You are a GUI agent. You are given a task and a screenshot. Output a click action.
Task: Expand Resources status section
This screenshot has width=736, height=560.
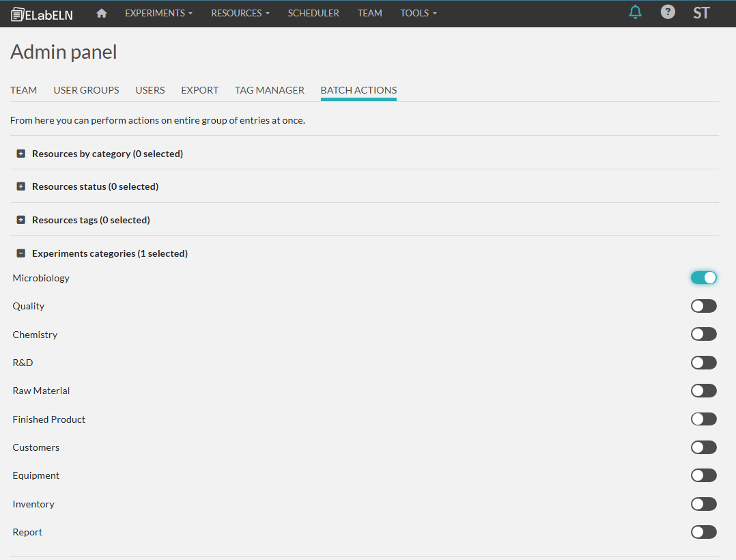coord(20,186)
